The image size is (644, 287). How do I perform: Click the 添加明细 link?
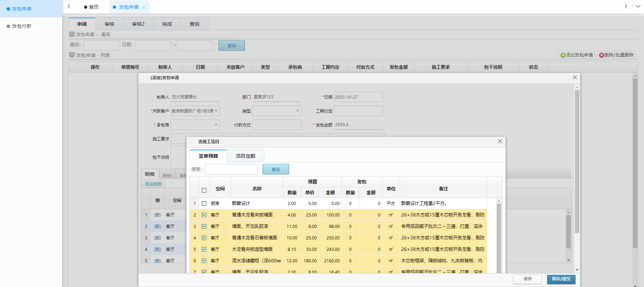[x=153, y=184]
